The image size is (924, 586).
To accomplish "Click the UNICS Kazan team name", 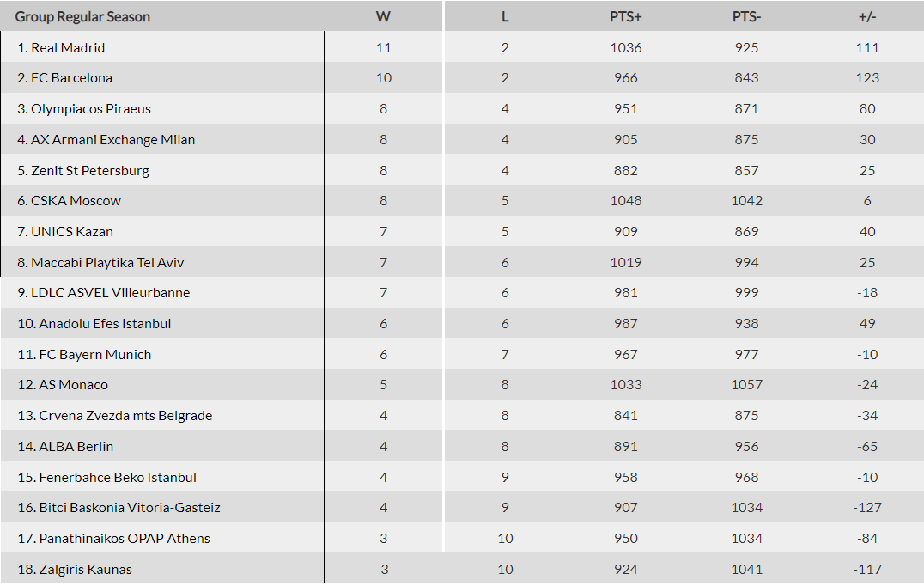I will [72, 232].
